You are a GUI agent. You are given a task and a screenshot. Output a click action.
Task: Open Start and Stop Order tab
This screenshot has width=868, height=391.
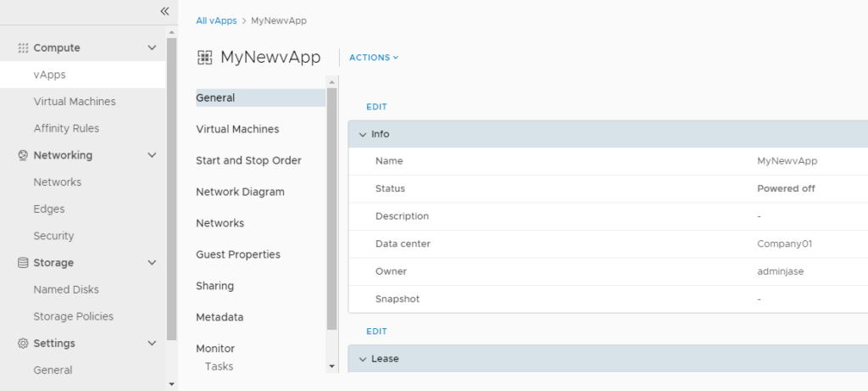248,160
